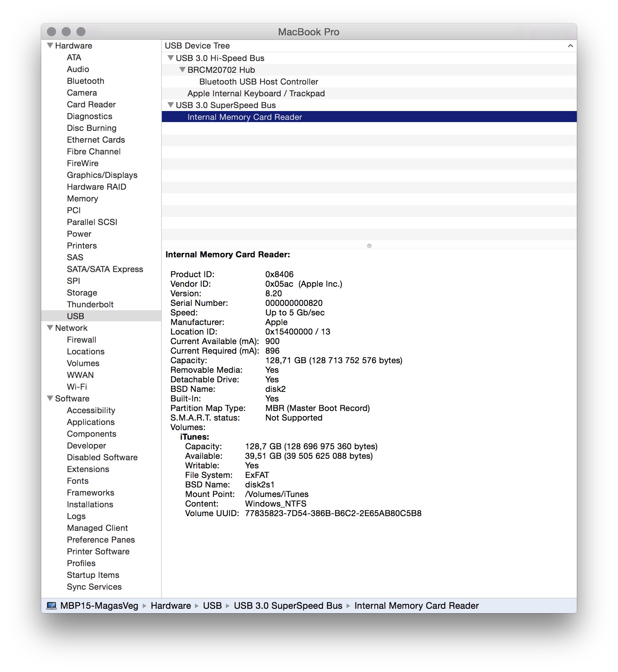Select Developer under Software

coord(86,446)
